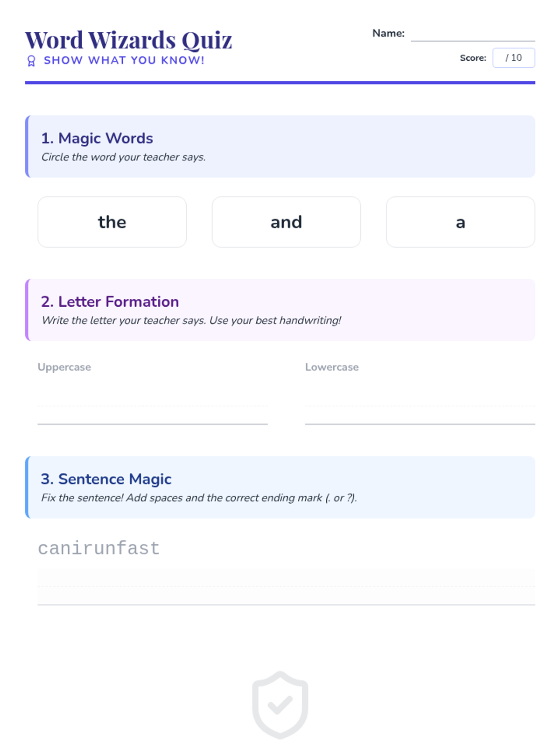Select the word card "and"
Screen dimensions: 560x747
[x=286, y=222]
